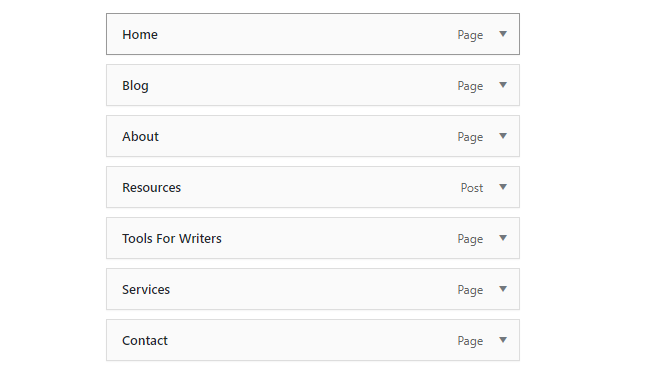Select the Services menu item title
Viewport: 650px width, 374px height.
146,289
